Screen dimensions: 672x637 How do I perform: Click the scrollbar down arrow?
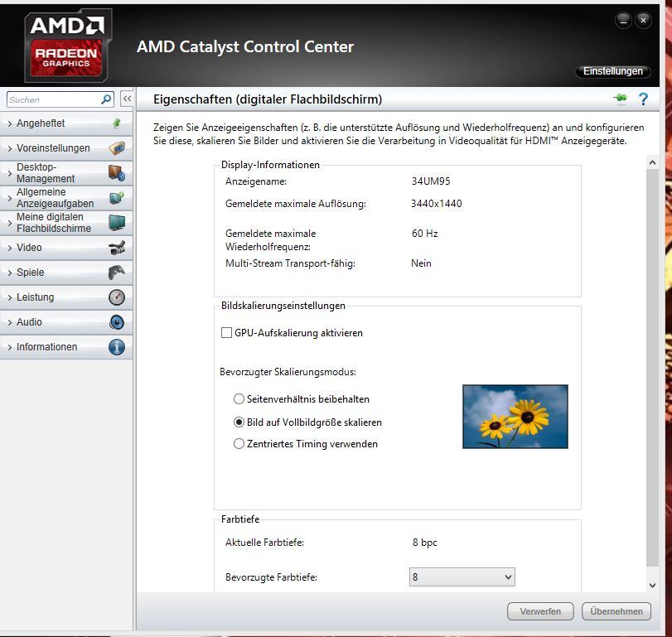pyautogui.click(x=652, y=585)
